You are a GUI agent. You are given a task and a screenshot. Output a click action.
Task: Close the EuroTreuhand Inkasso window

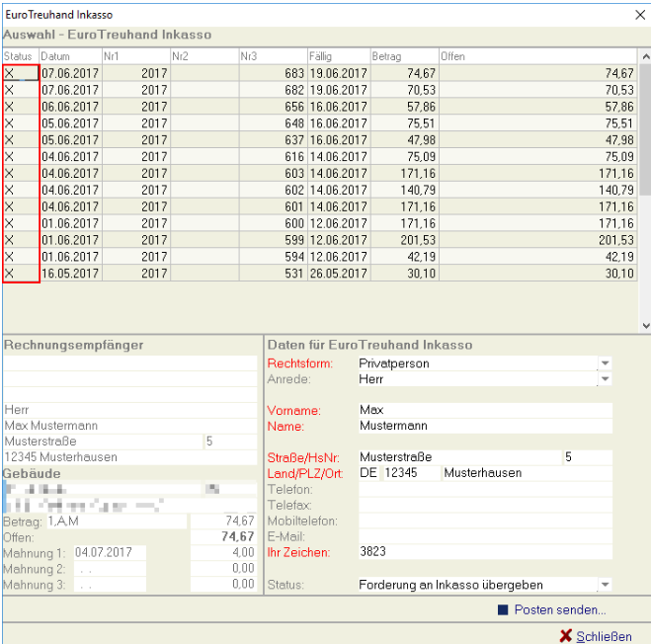640,15
